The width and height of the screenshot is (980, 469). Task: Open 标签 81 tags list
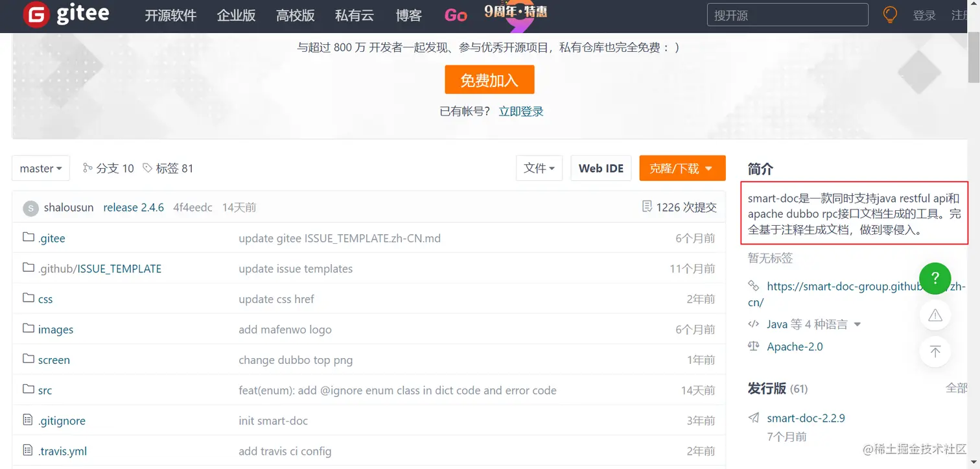(x=174, y=169)
